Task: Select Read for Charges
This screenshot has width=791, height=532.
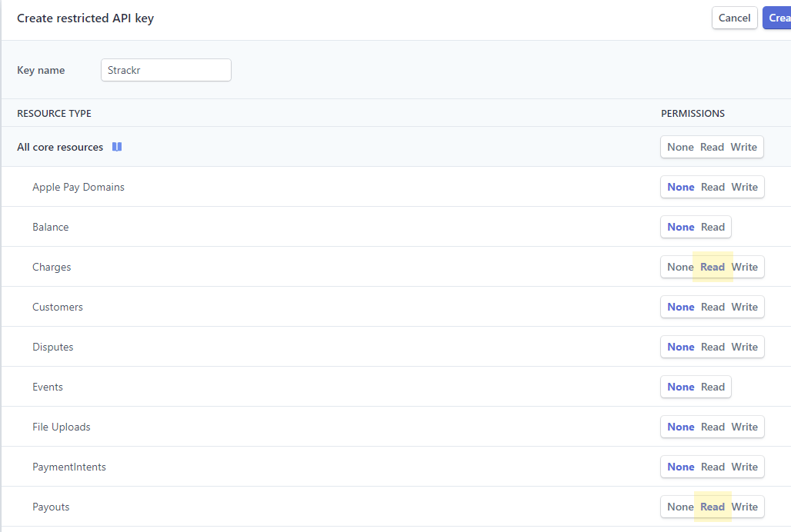Action: tap(713, 267)
